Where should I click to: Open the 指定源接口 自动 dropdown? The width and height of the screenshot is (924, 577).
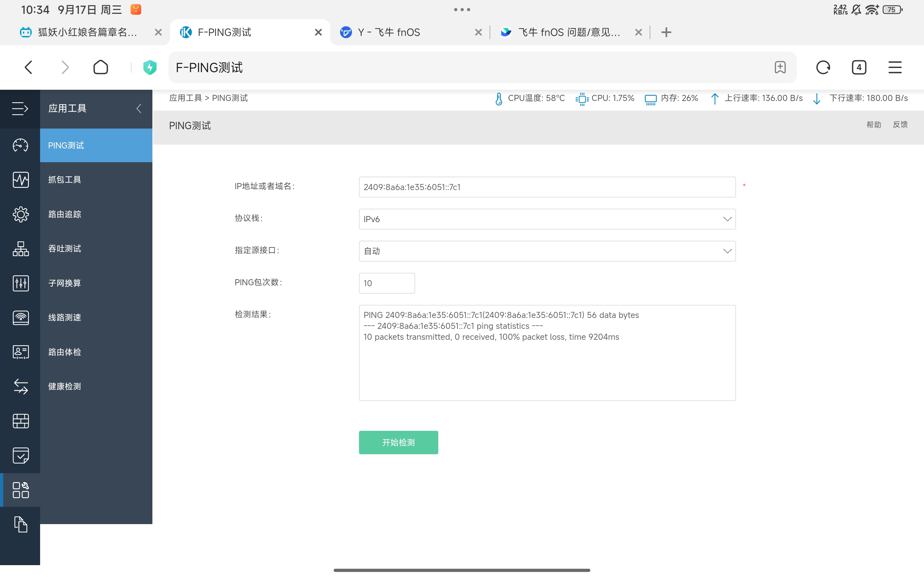pos(547,251)
